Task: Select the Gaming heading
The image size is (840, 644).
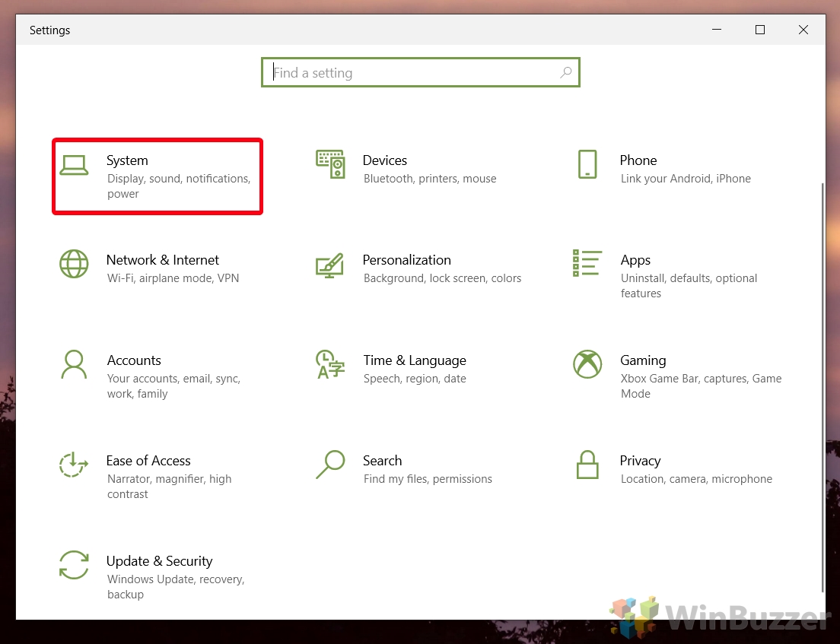Action: [x=643, y=361]
